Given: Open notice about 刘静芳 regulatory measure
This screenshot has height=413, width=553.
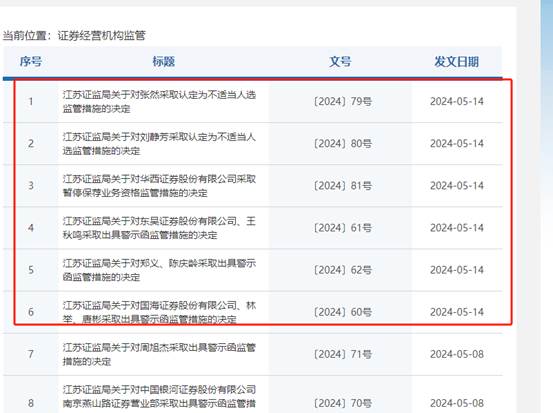Looking at the screenshot, I should point(159,144).
